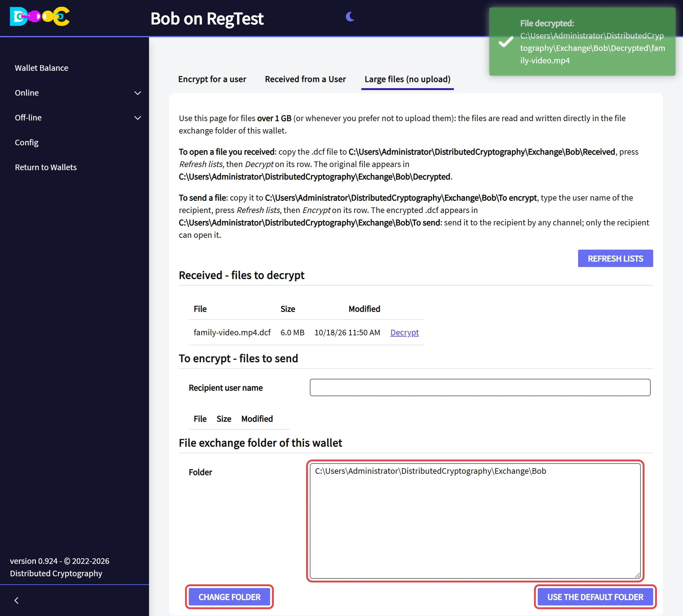Select the Large files (no upload) tab

(408, 79)
